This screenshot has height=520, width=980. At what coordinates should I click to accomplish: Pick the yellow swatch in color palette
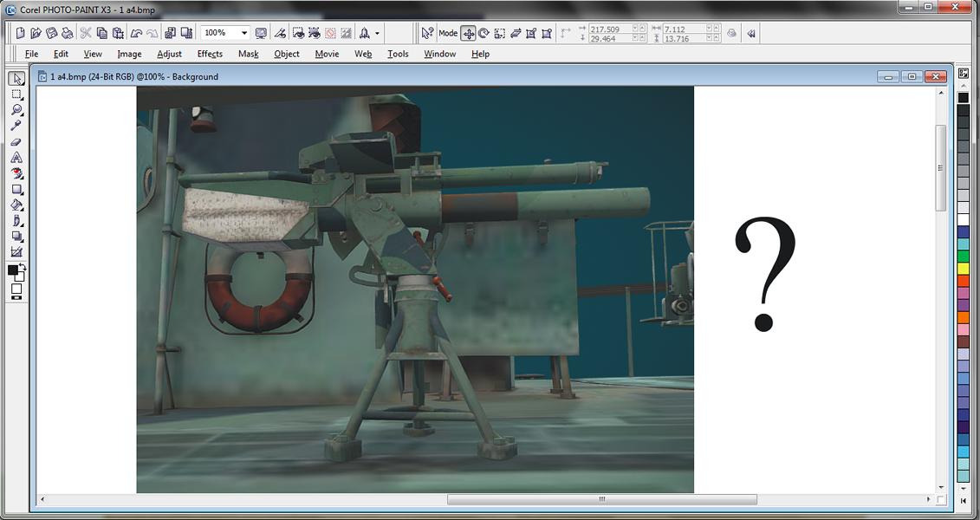pos(964,269)
